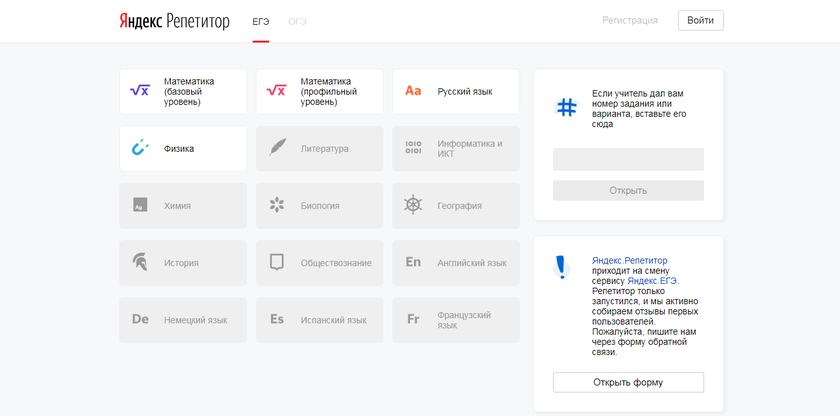Viewport: 840px width, 416px height.
Task: Switch to the ОГЭ tab
Action: pyautogui.click(x=297, y=20)
